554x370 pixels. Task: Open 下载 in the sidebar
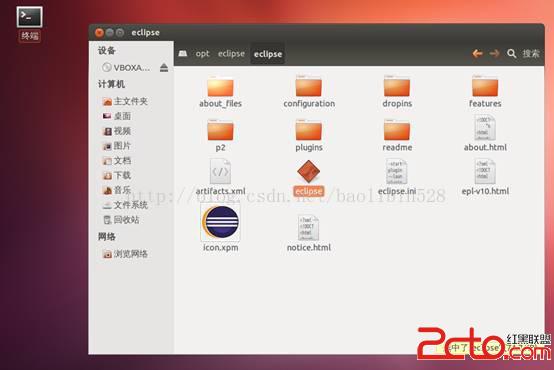coord(117,175)
